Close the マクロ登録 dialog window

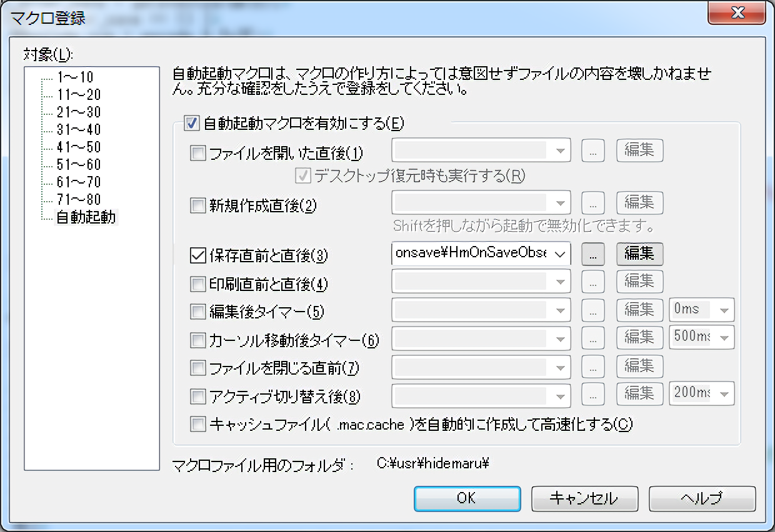(x=737, y=12)
